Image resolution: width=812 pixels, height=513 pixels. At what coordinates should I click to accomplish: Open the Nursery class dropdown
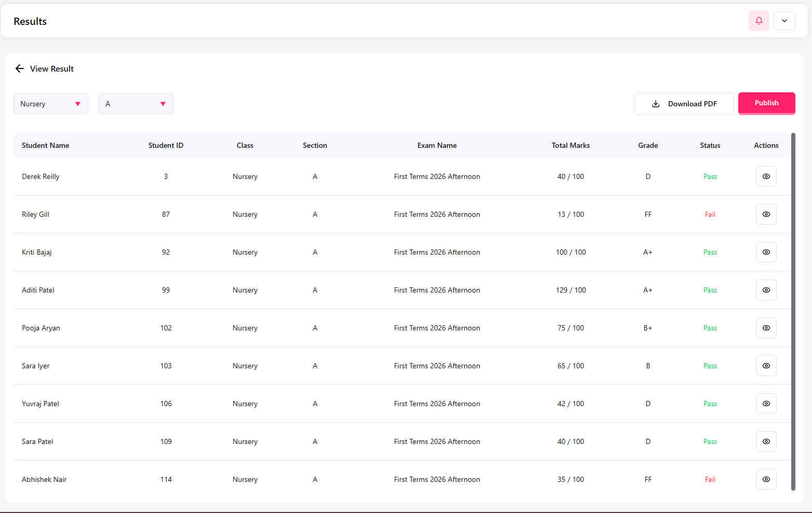pyautogui.click(x=51, y=104)
